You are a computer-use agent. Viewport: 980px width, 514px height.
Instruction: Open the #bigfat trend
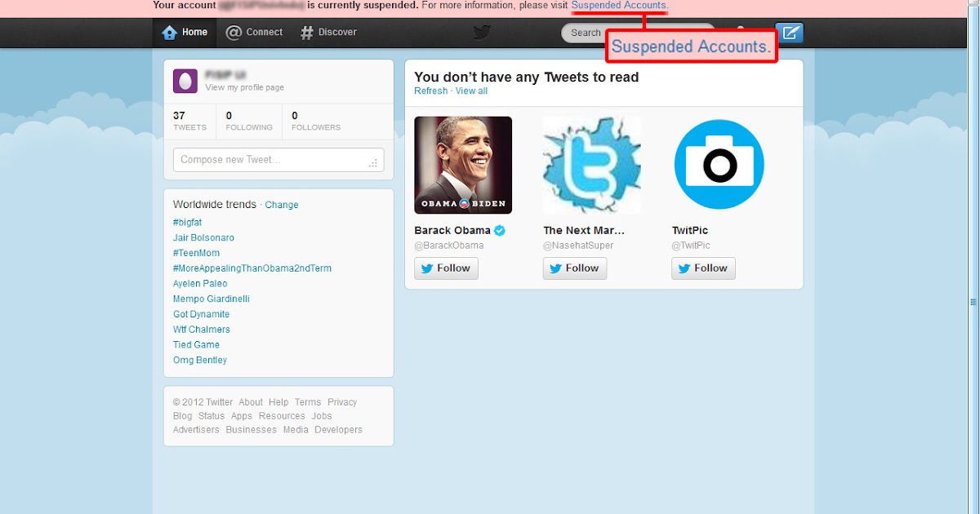(x=187, y=222)
